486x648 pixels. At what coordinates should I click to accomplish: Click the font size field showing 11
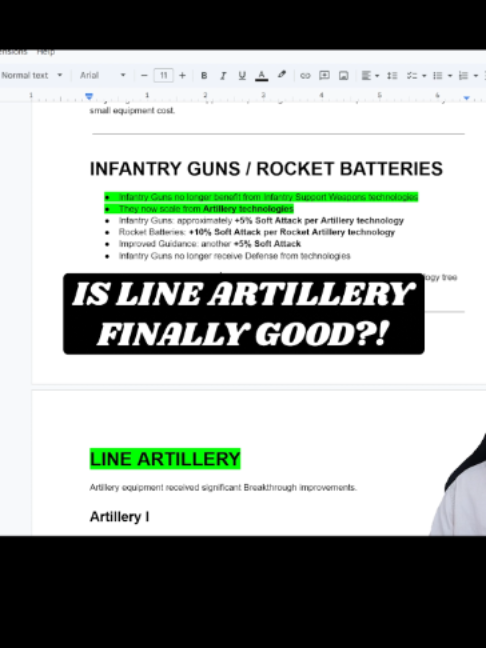pos(163,76)
